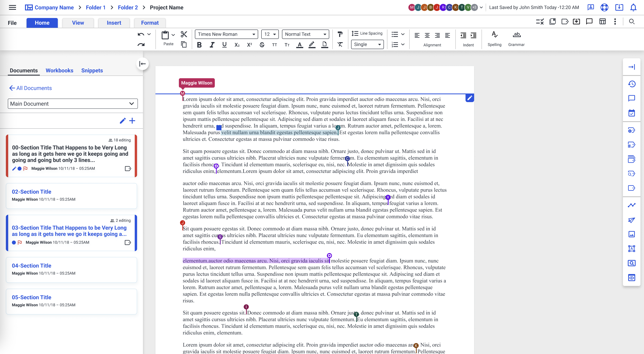Open the Times New Roman font dropdown
This screenshot has height=354, width=644.
tap(226, 34)
